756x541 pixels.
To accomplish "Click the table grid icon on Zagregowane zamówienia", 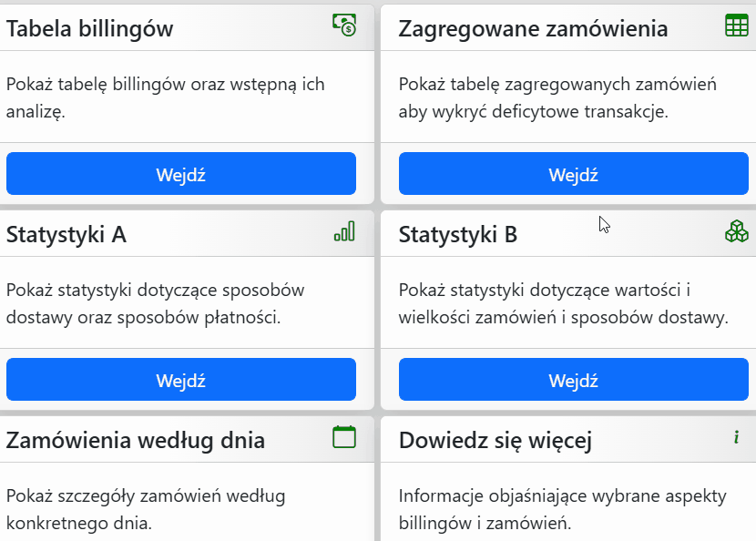I will point(736,26).
